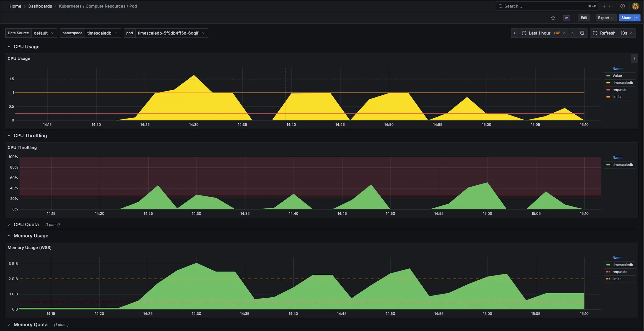Change the 10s auto-refresh interval
644x331 pixels.
click(626, 33)
